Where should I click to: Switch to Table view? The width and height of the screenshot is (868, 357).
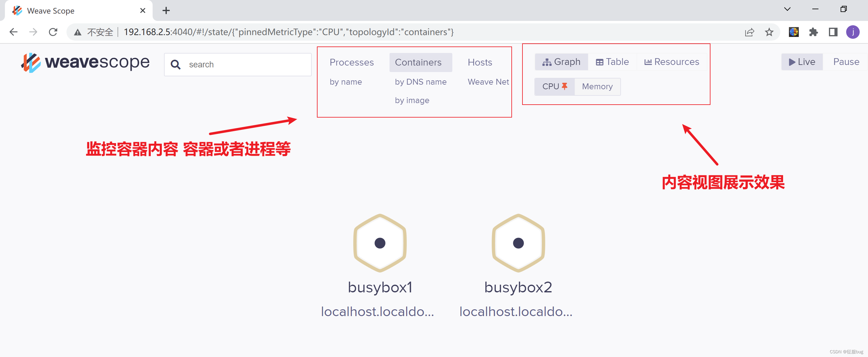click(x=612, y=62)
